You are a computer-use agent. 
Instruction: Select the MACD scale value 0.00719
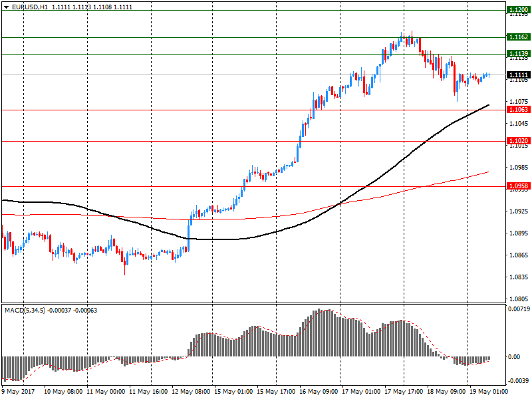519,309
